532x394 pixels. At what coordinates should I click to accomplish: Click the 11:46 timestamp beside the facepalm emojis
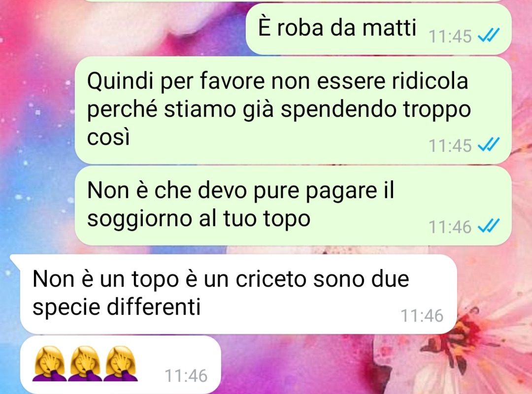tap(186, 376)
